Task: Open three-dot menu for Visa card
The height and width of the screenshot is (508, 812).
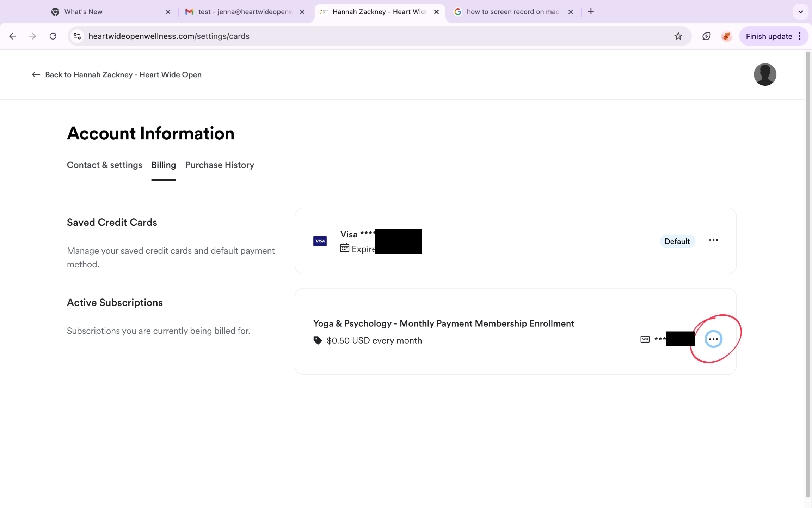Action: 713,240
